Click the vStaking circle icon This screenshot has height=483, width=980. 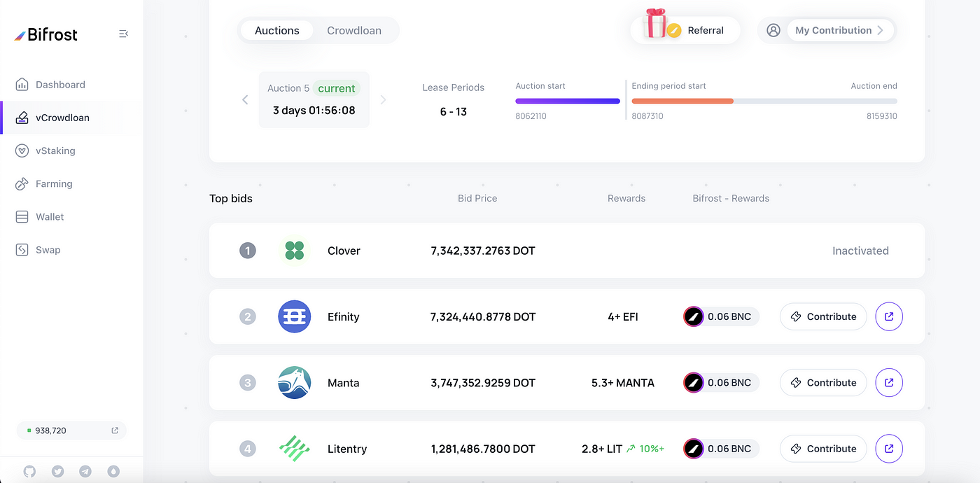point(22,150)
